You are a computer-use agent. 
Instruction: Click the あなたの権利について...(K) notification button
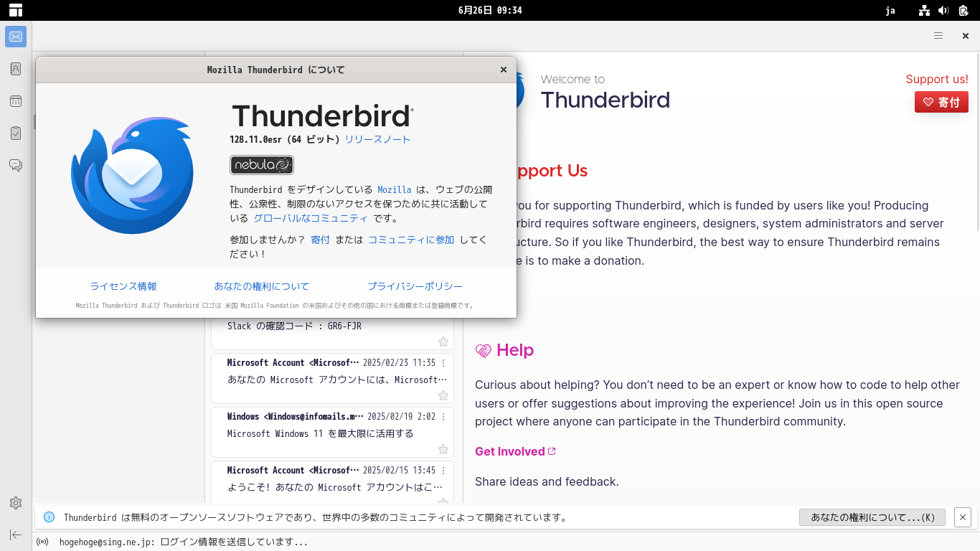[872, 517]
